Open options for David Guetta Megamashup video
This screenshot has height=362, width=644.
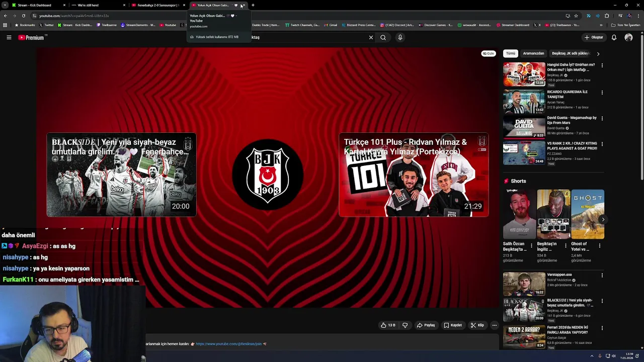point(602,119)
